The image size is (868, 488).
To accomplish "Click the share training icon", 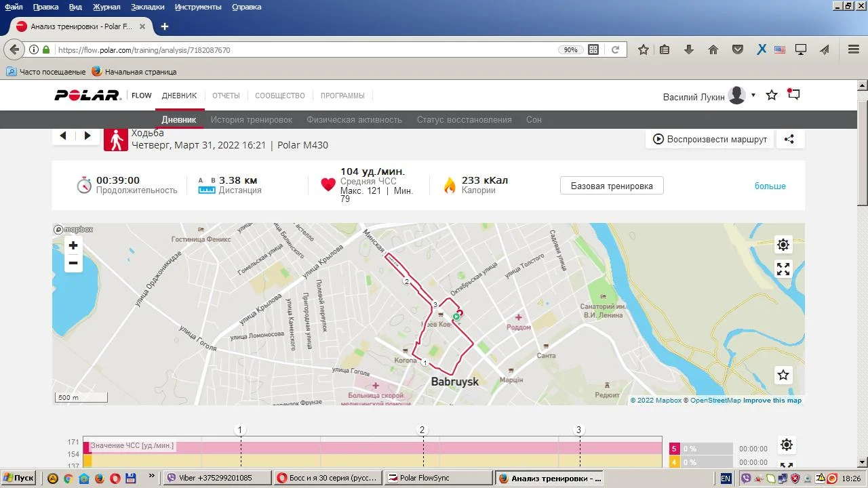I will (x=789, y=139).
